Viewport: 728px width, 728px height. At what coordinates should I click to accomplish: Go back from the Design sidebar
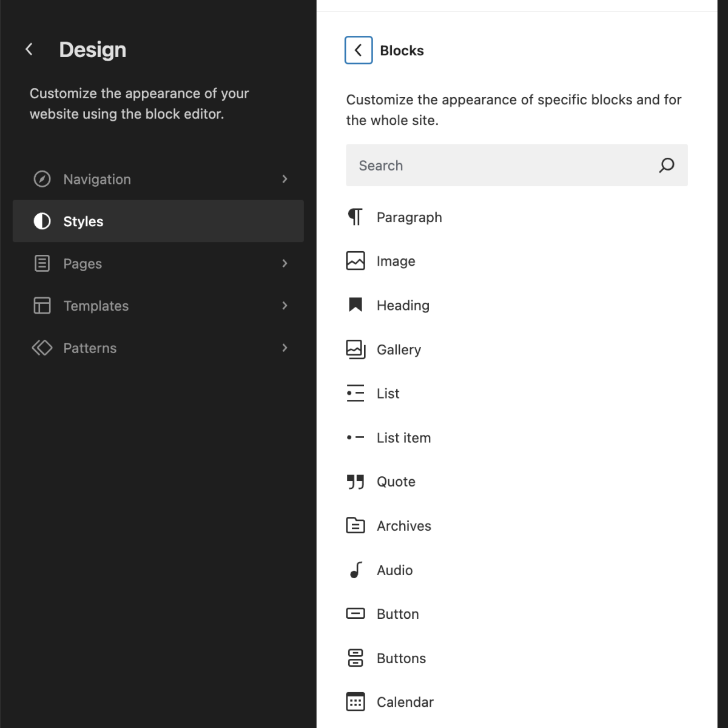[x=29, y=50]
